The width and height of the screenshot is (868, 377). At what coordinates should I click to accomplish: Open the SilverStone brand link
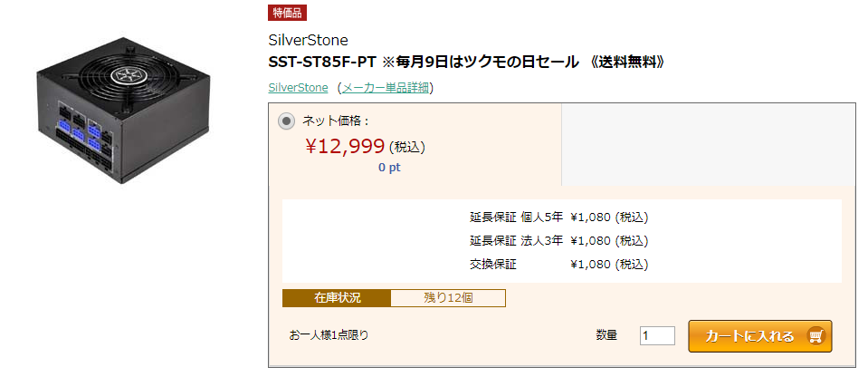[x=298, y=88]
